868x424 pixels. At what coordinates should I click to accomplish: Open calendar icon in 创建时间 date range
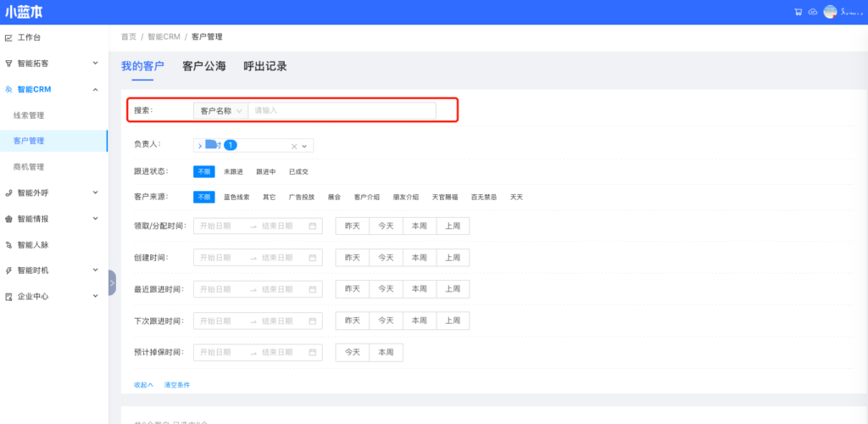tap(312, 258)
